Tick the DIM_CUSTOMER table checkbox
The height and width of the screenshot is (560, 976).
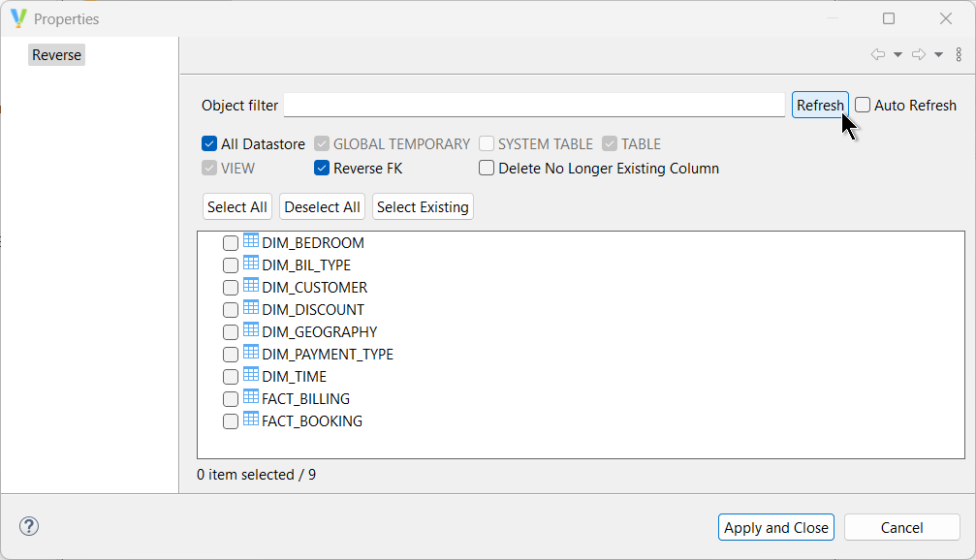(x=231, y=288)
